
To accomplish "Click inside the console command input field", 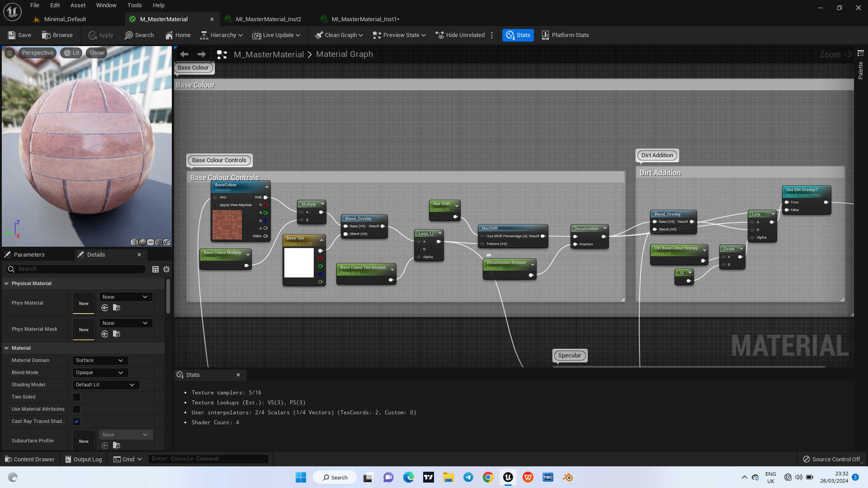I will click(208, 458).
